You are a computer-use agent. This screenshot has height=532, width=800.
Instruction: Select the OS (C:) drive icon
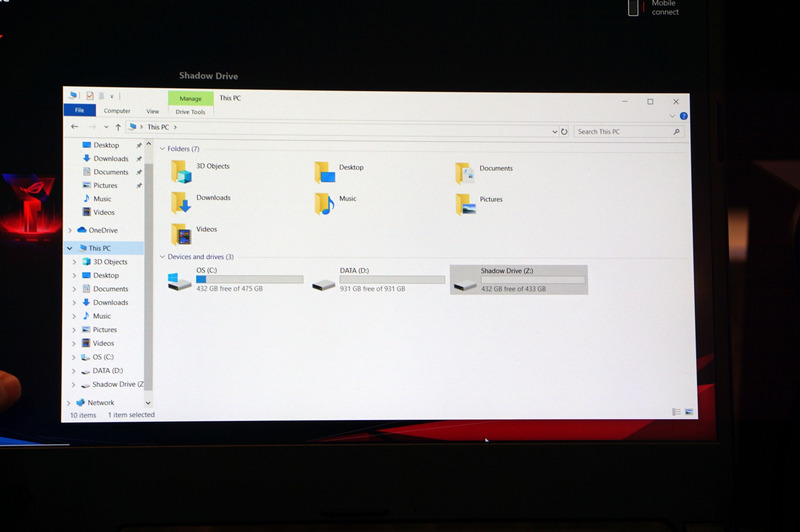[x=180, y=281]
